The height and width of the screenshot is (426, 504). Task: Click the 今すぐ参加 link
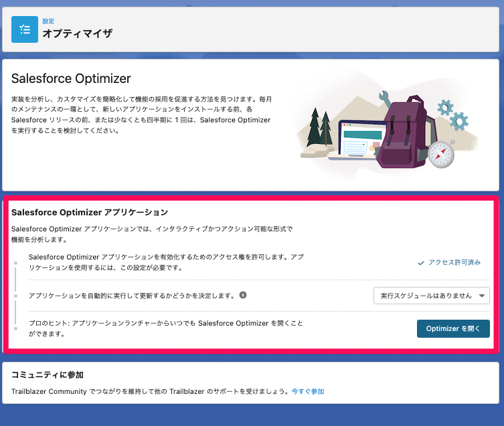pyautogui.click(x=308, y=391)
